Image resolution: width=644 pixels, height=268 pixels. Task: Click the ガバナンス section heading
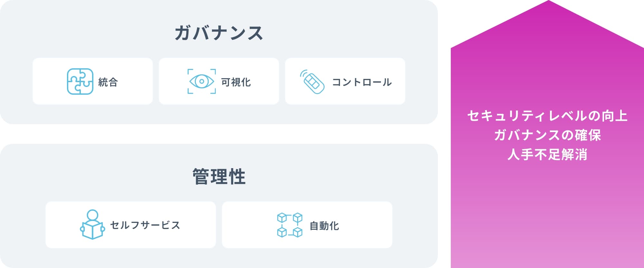(x=219, y=33)
